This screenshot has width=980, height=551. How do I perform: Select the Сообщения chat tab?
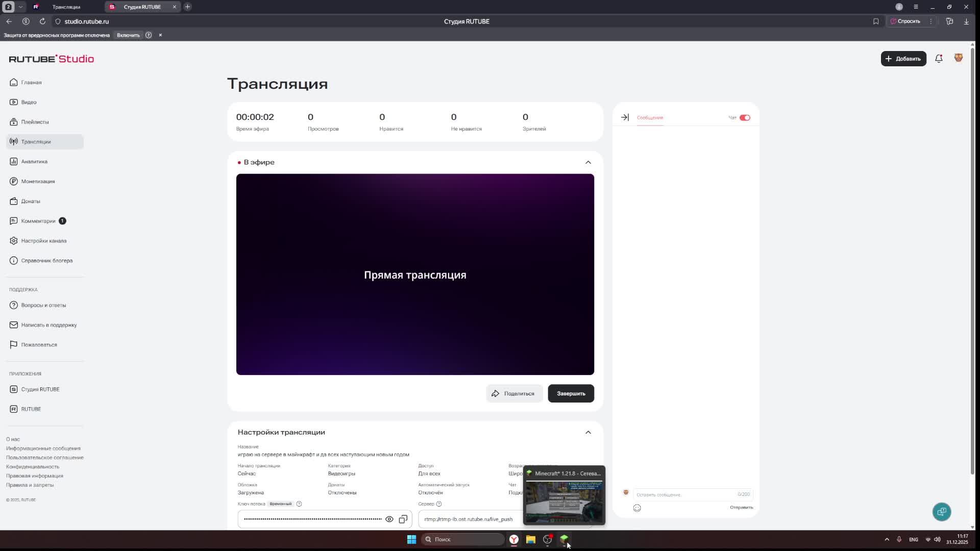coord(650,118)
